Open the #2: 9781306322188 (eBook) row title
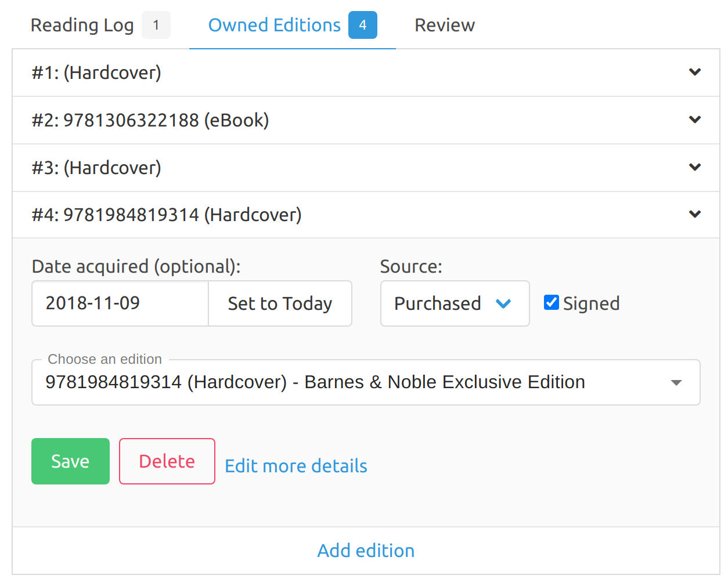The width and height of the screenshot is (728, 586). pyautogui.click(x=150, y=120)
